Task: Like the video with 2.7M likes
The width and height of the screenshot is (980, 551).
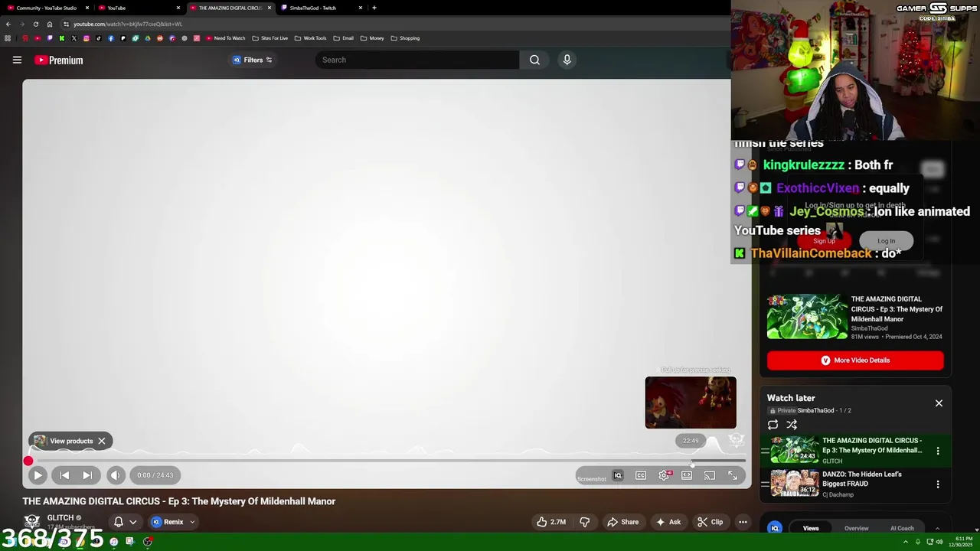Action: tap(551, 522)
